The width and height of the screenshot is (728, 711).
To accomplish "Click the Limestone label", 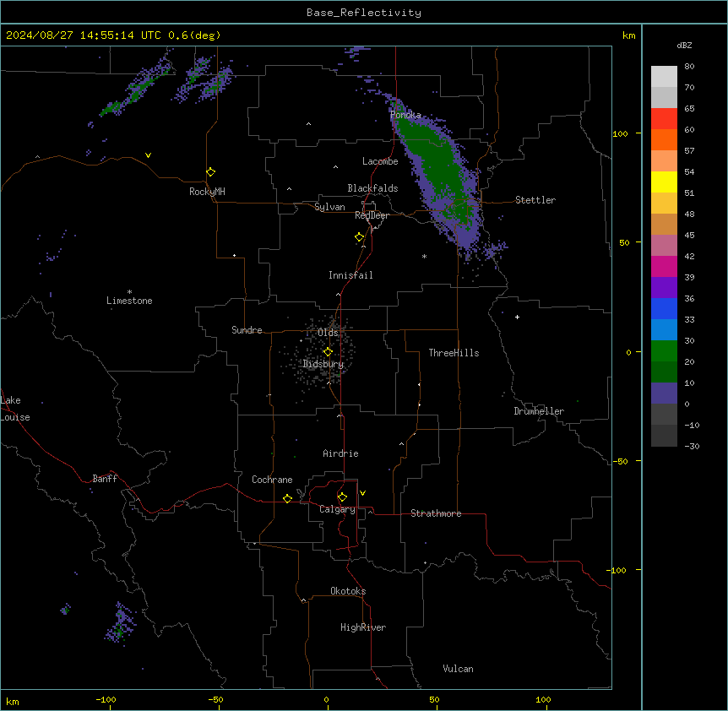I will pos(129,301).
